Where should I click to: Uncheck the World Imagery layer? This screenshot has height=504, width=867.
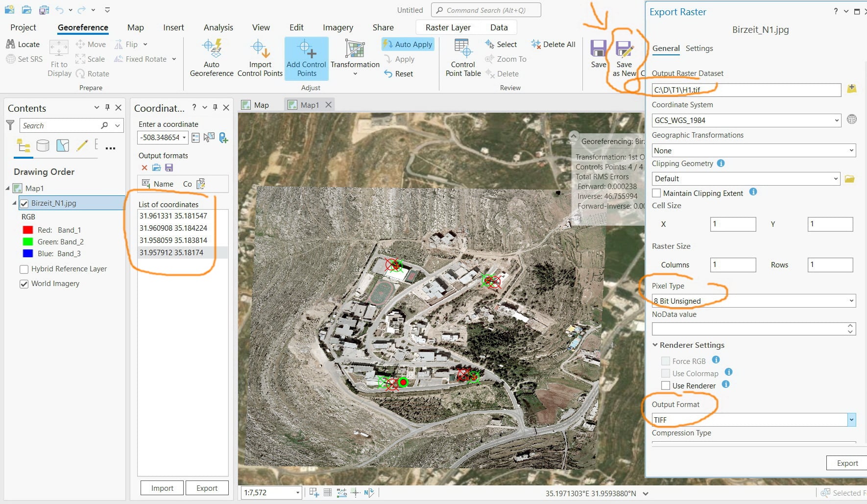coord(24,284)
